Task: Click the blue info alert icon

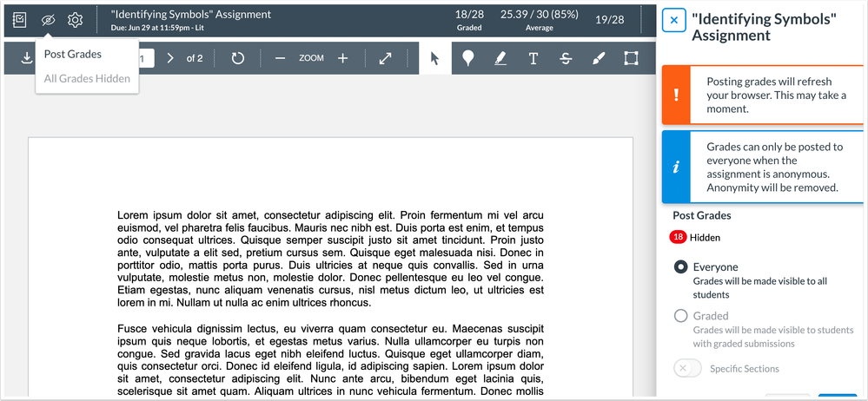Action: pos(676,168)
